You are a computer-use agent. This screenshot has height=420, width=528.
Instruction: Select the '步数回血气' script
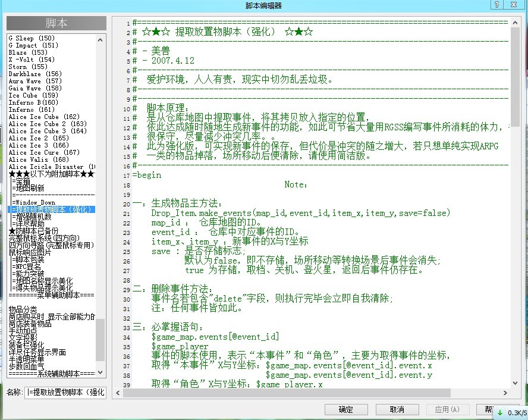26,366
